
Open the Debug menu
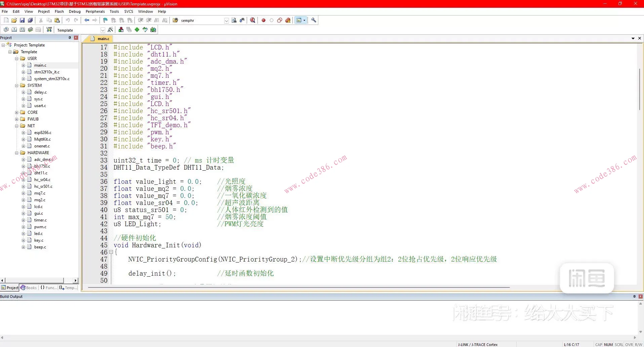tap(75, 11)
